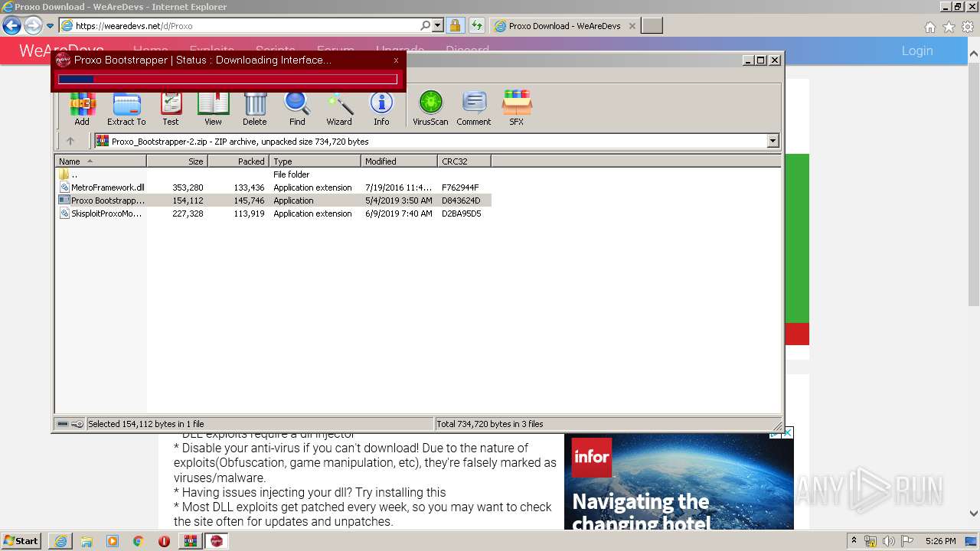Click the page vertical scrollbar down arrow
This screenshot has width=980, height=551.
click(973, 514)
